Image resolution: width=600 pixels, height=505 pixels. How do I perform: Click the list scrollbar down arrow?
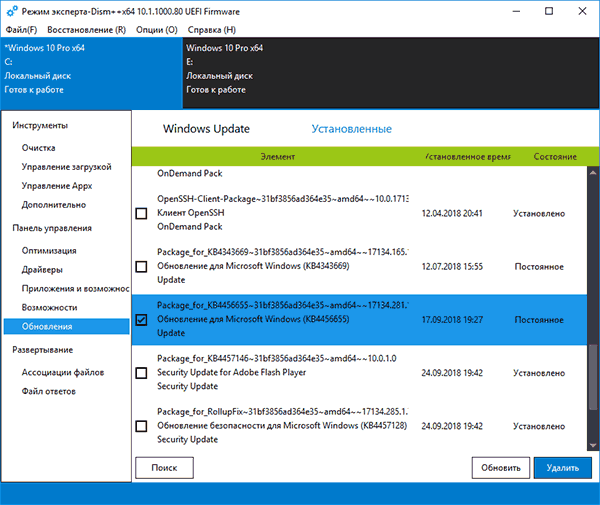(x=593, y=446)
